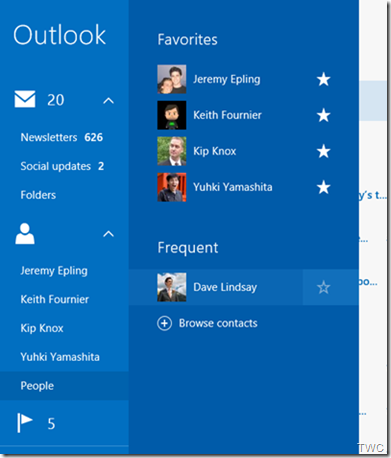Open Folders in the sidebar
391x458 pixels.
pos(38,195)
